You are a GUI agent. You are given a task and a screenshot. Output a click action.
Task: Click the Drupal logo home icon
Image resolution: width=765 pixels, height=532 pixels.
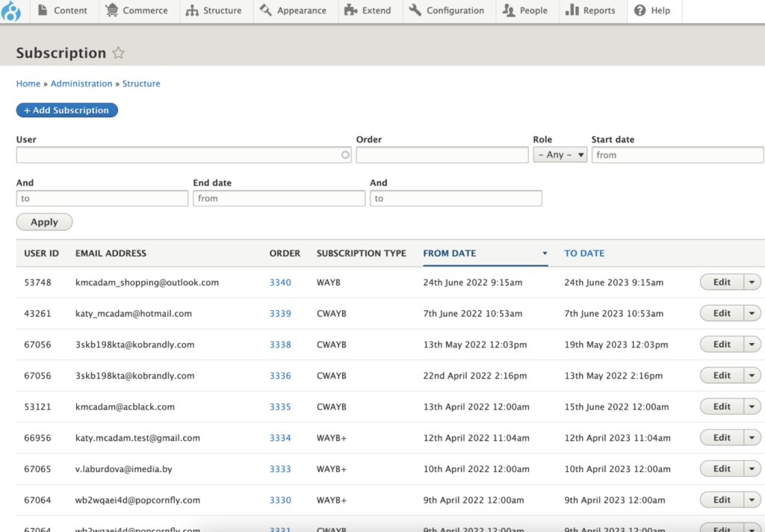point(10,11)
